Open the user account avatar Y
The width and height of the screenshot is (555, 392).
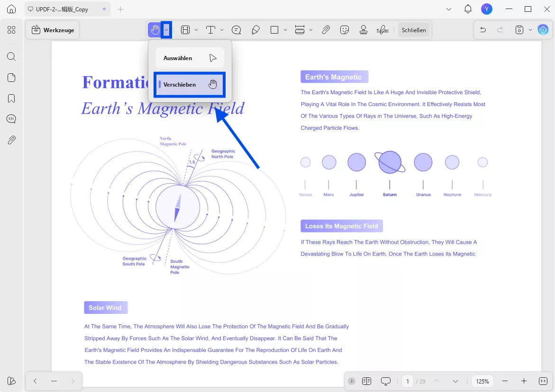[487, 9]
